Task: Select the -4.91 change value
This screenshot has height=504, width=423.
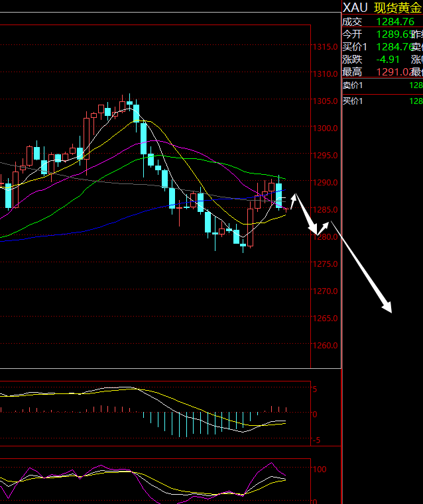Action: (x=388, y=60)
